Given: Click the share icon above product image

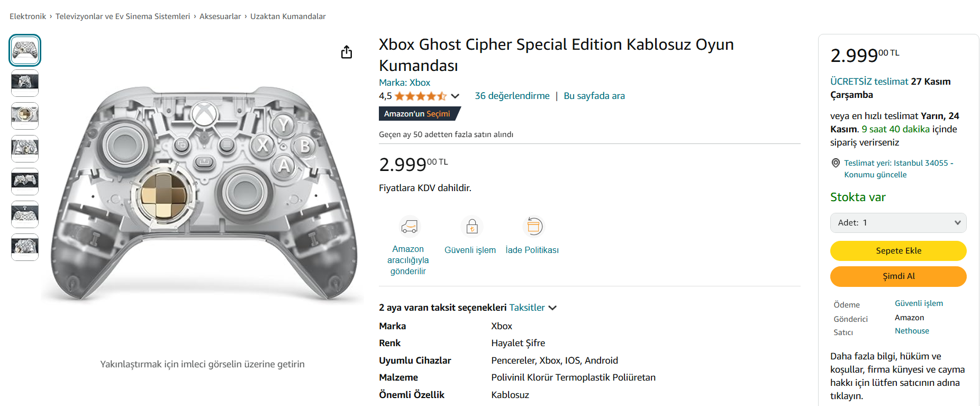Looking at the screenshot, I should pyautogui.click(x=347, y=52).
